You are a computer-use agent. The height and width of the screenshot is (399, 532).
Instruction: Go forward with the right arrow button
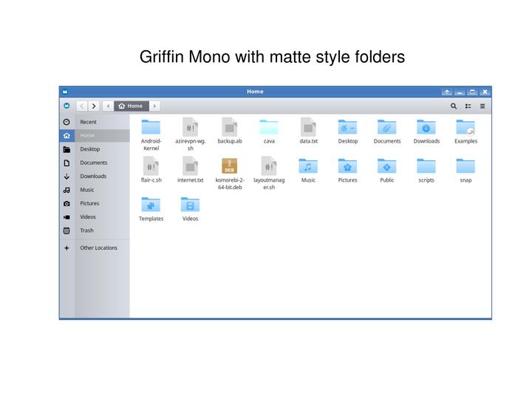(x=94, y=106)
